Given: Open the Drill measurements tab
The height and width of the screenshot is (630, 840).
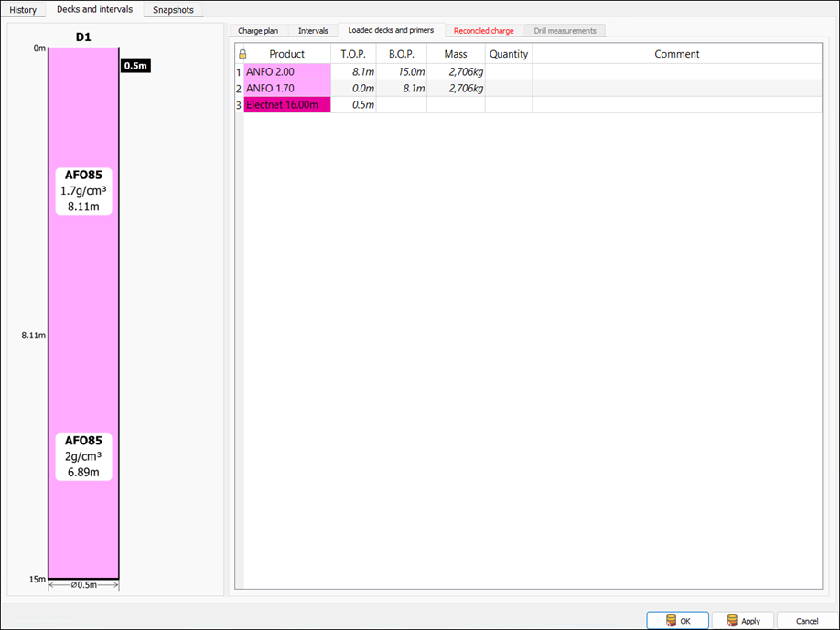Looking at the screenshot, I should click(565, 30).
